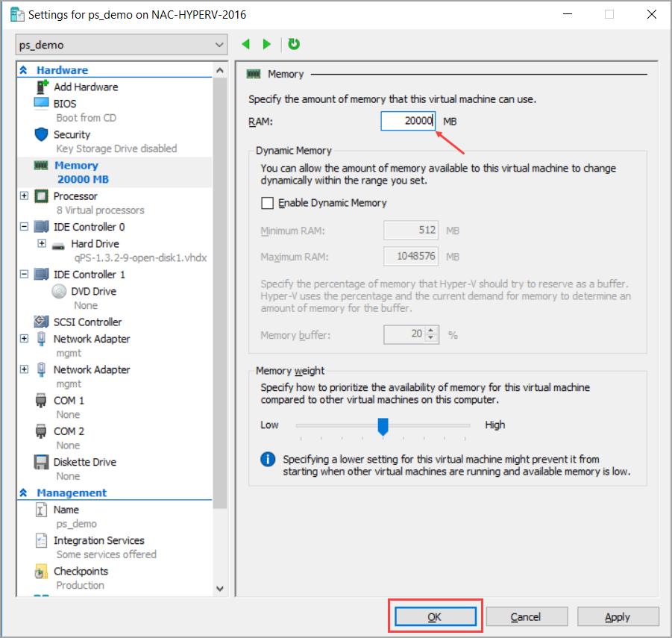This screenshot has width=672, height=638.
Task: Click the second Network Adapter icon
Action: (41, 369)
